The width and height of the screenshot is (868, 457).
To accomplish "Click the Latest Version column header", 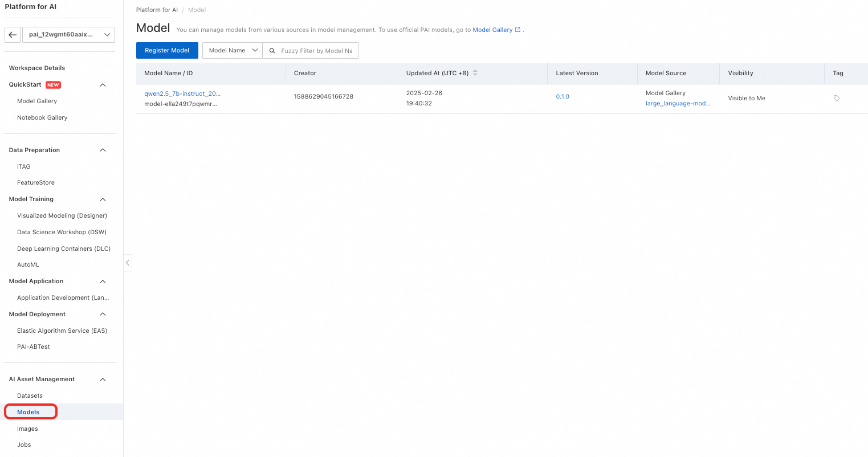I will (577, 73).
